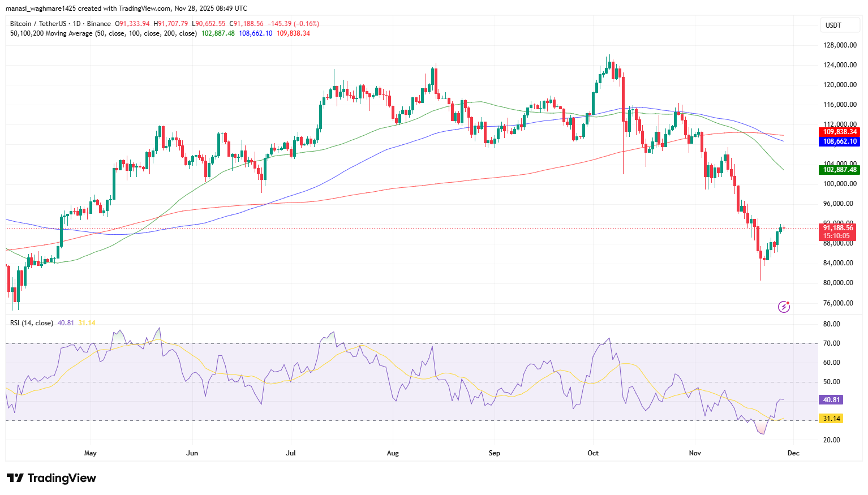Click the purple lightning bolt icon

[784, 307]
